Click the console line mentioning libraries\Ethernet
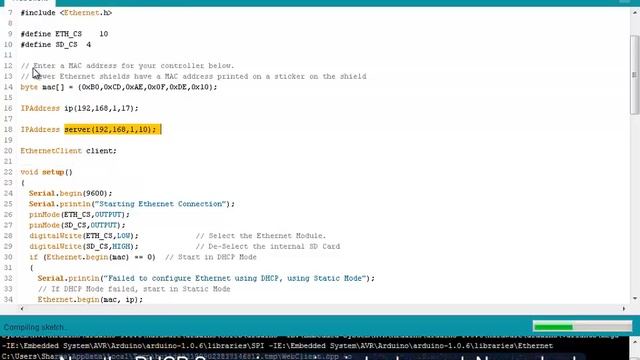 (x=278, y=346)
